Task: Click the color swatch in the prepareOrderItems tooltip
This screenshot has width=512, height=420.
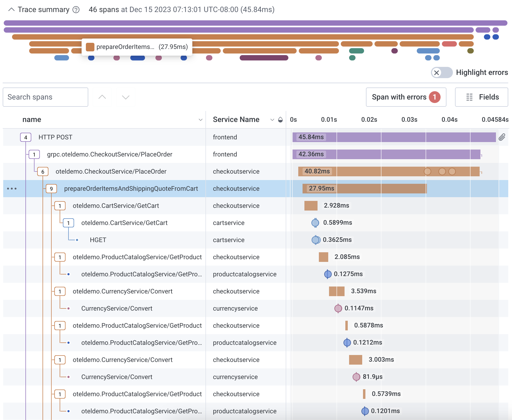Action: tap(90, 47)
